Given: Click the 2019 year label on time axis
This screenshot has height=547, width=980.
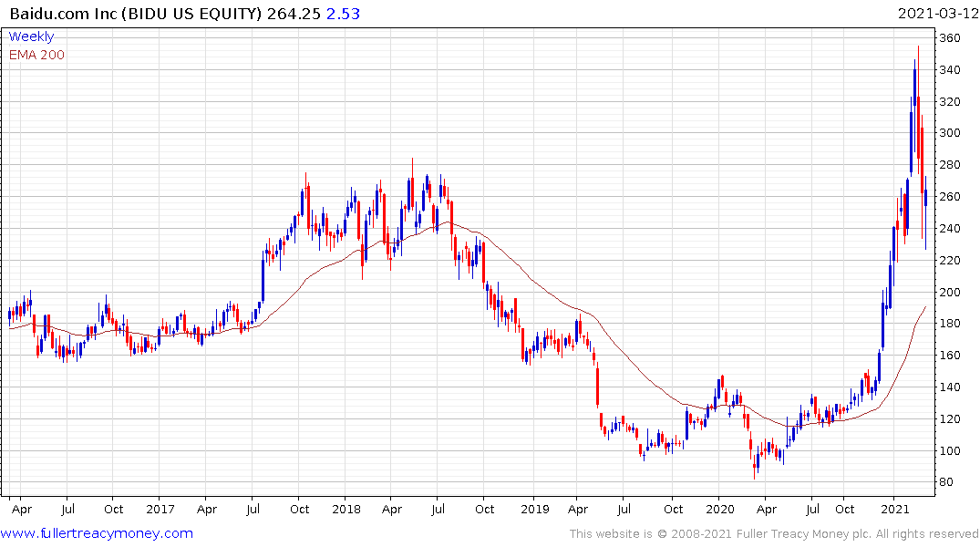Looking at the screenshot, I should (x=534, y=510).
